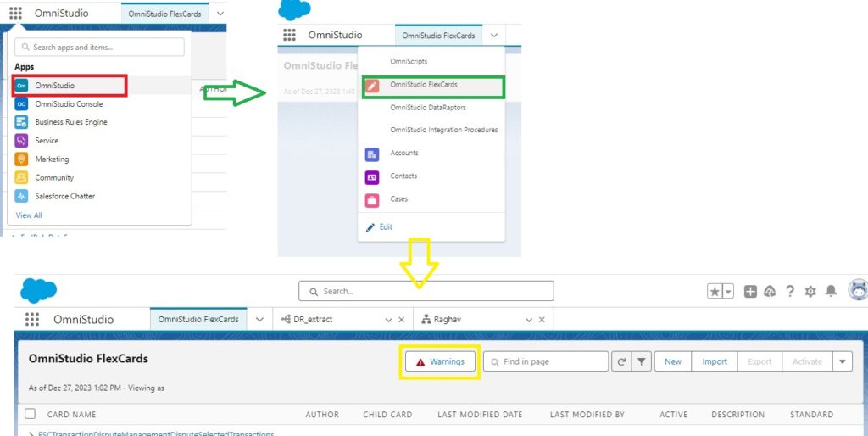This screenshot has height=436, width=868.
Task: Click the View All apps link
Action: [x=29, y=215]
